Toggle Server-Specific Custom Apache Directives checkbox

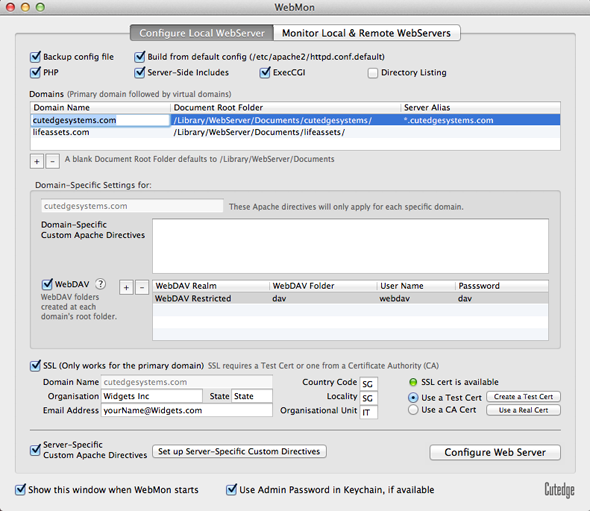[x=35, y=450]
